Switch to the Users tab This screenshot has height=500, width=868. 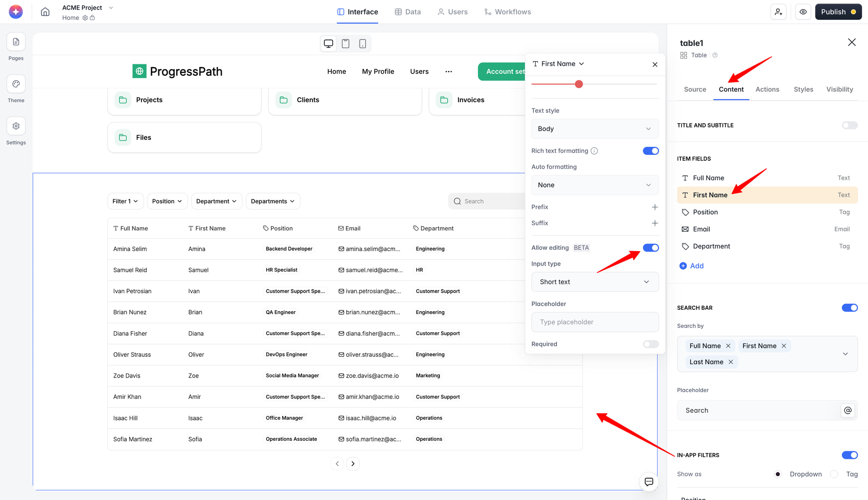click(x=453, y=12)
